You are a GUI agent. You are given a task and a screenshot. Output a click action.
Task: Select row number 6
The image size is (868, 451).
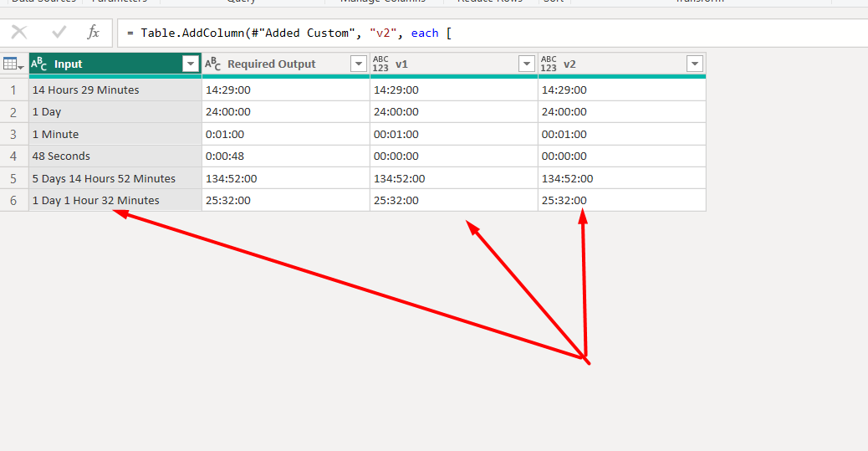pyautogui.click(x=14, y=200)
